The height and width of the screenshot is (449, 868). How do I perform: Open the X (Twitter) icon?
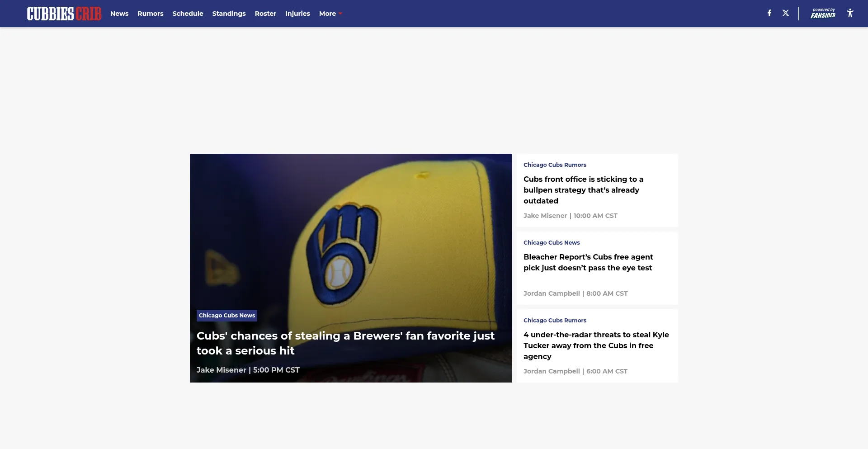(786, 13)
